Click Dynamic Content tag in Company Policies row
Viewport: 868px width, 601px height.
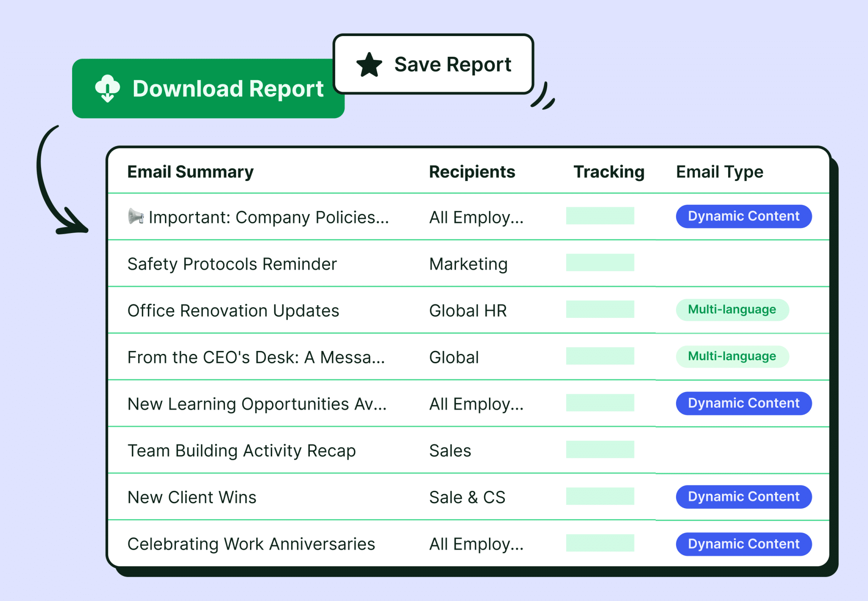click(744, 216)
